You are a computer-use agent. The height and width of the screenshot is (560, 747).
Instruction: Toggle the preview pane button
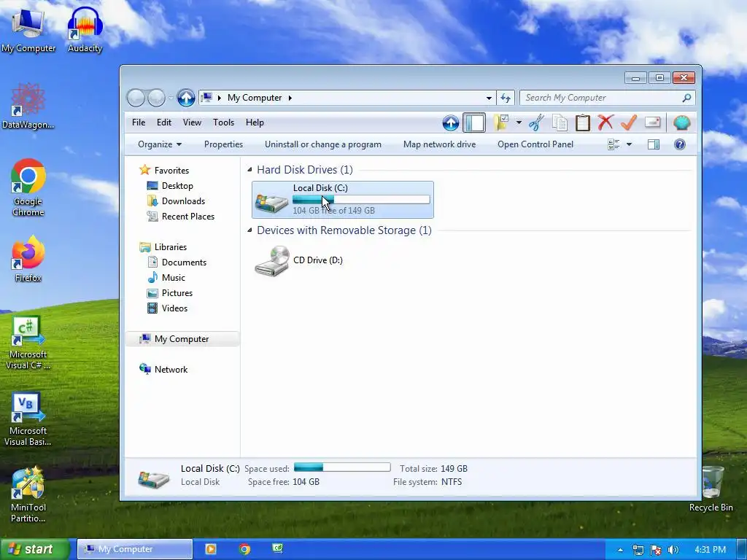654,144
